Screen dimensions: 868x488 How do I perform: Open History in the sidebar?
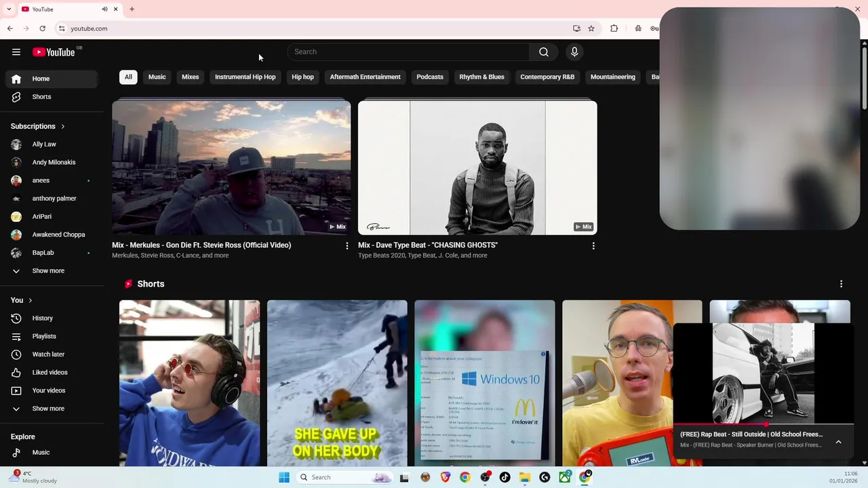point(52,319)
